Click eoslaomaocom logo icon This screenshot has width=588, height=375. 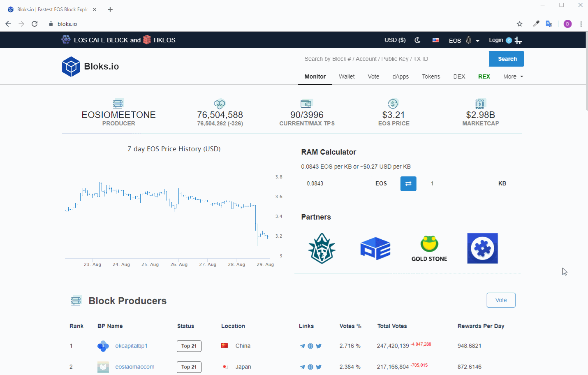(x=103, y=367)
